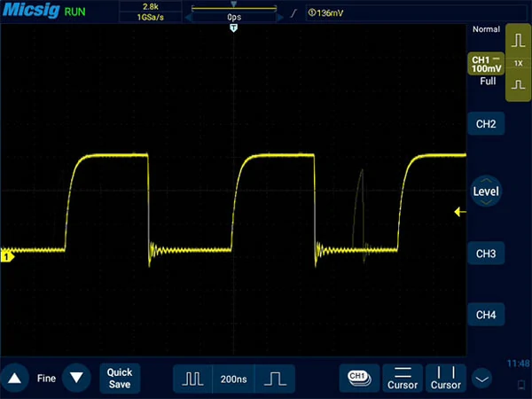Toggle the Fine adjustment mode
The image size is (532, 399).
[46, 379]
